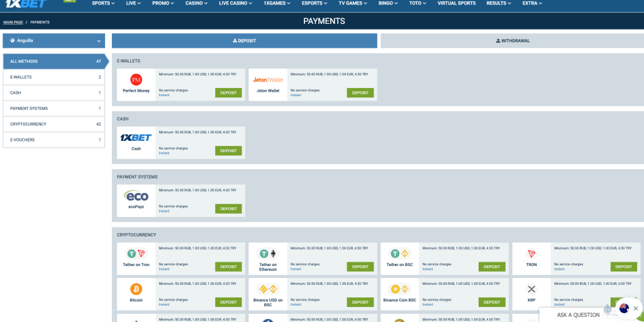Click DEPOSIT button for Binance Coin BSC

[492, 303]
